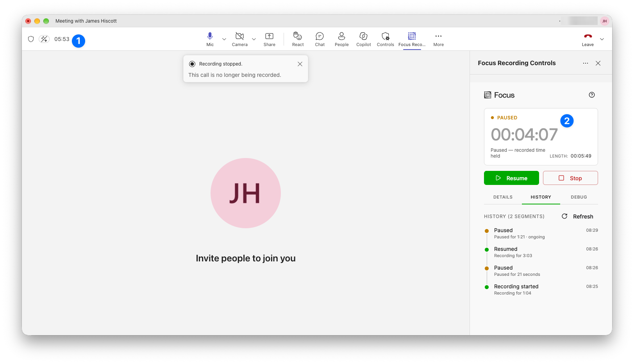
Task: Turn on the Camera
Action: [x=239, y=39]
